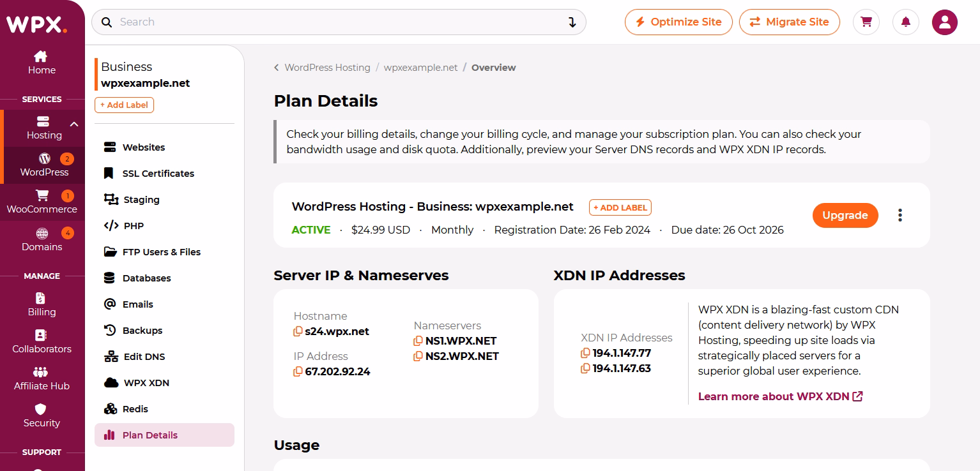980x471 pixels.
Task: Copy XDN IP 194.1.147.77
Action: pos(585,354)
